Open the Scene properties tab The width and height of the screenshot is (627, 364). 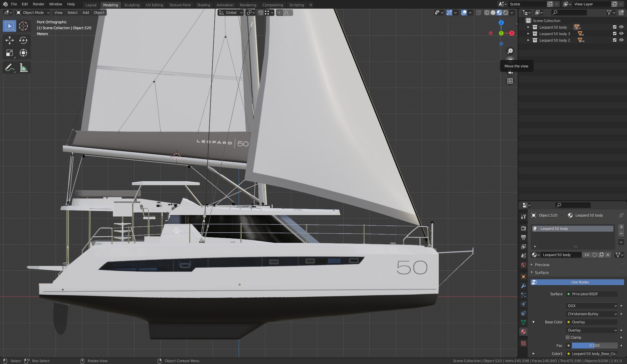[x=523, y=256]
